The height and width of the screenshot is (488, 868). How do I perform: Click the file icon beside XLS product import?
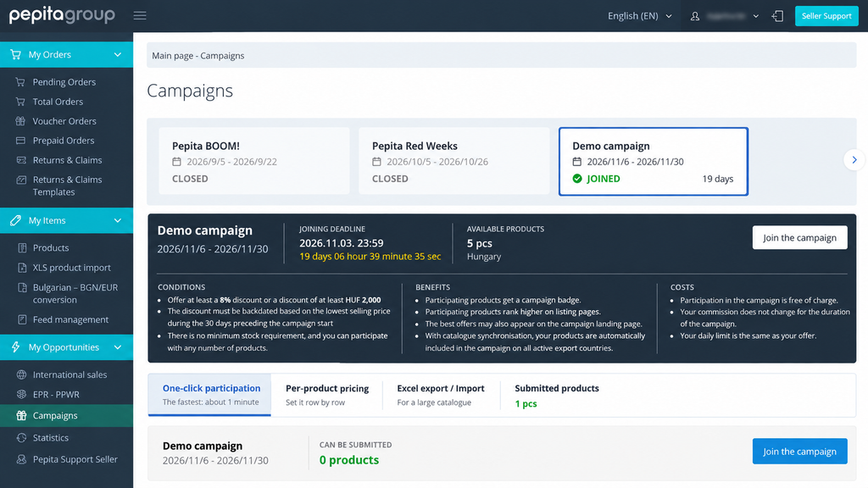point(22,267)
